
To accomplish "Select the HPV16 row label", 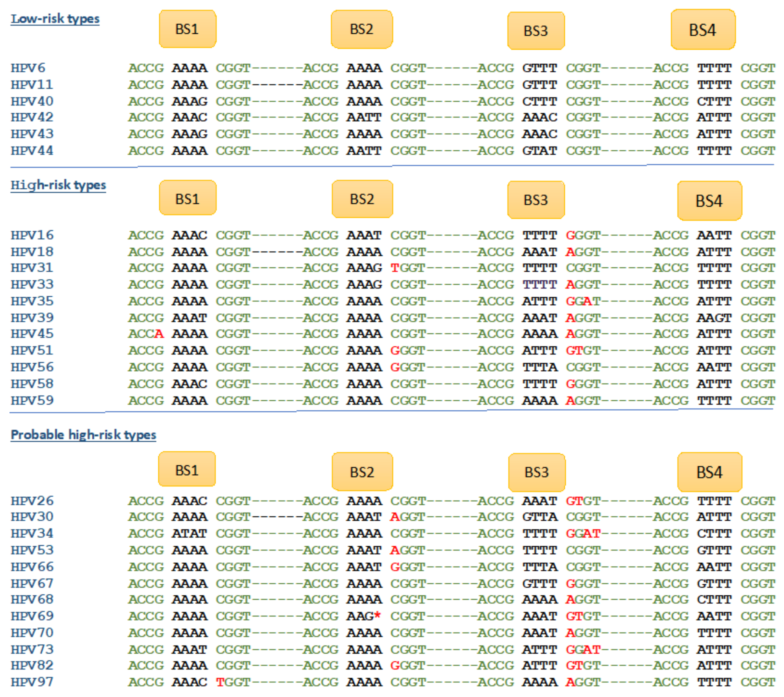I will pyautogui.click(x=32, y=235).
